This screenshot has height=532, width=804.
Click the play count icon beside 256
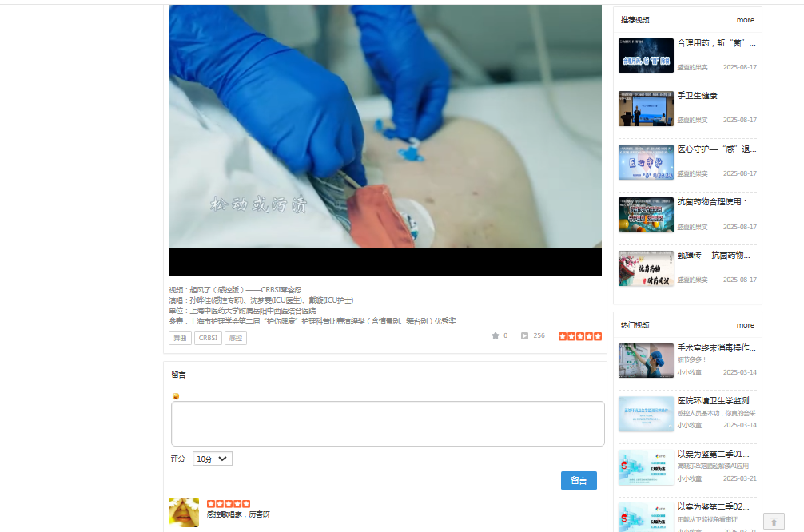[523, 335]
